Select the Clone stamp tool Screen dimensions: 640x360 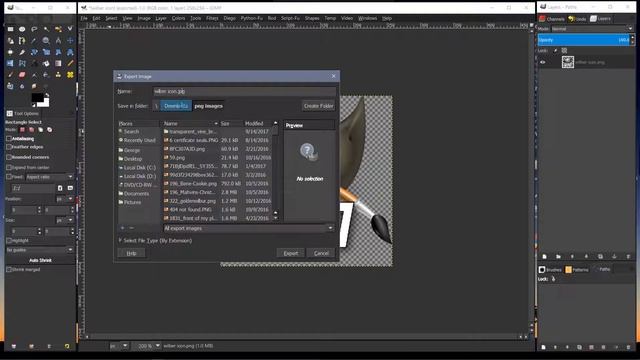point(58,75)
